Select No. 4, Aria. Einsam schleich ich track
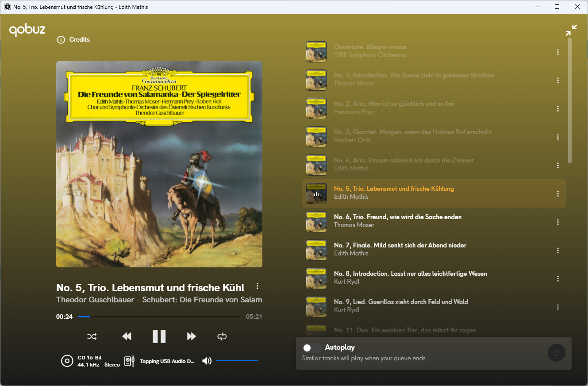Image resolution: width=588 pixels, height=386 pixels. pos(404,160)
